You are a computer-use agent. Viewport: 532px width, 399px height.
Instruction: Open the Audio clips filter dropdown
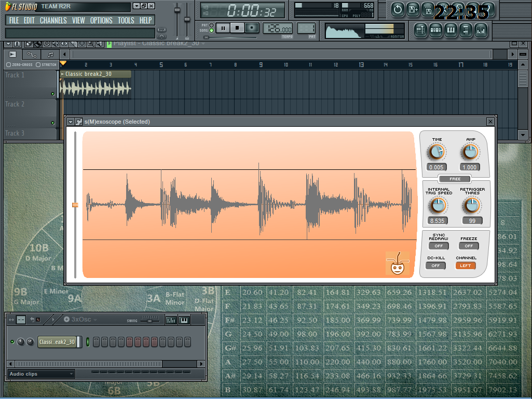[x=41, y=374]
